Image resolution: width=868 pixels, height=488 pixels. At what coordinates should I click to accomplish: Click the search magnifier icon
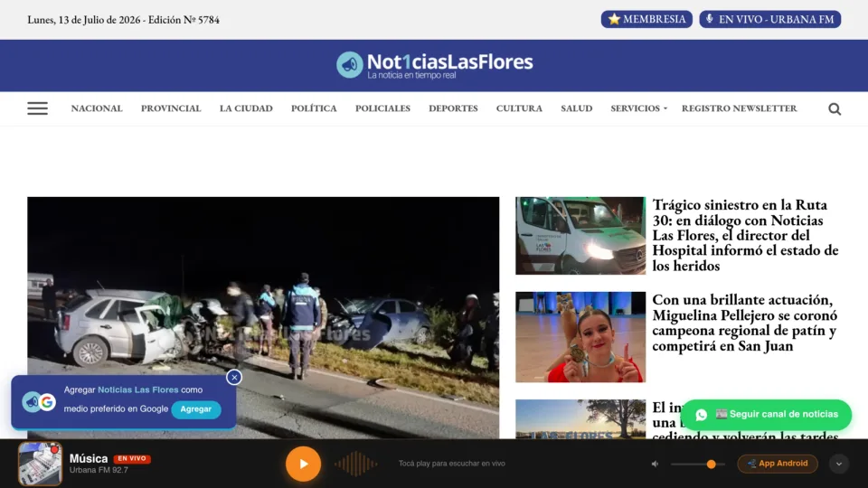coord(835,109)
